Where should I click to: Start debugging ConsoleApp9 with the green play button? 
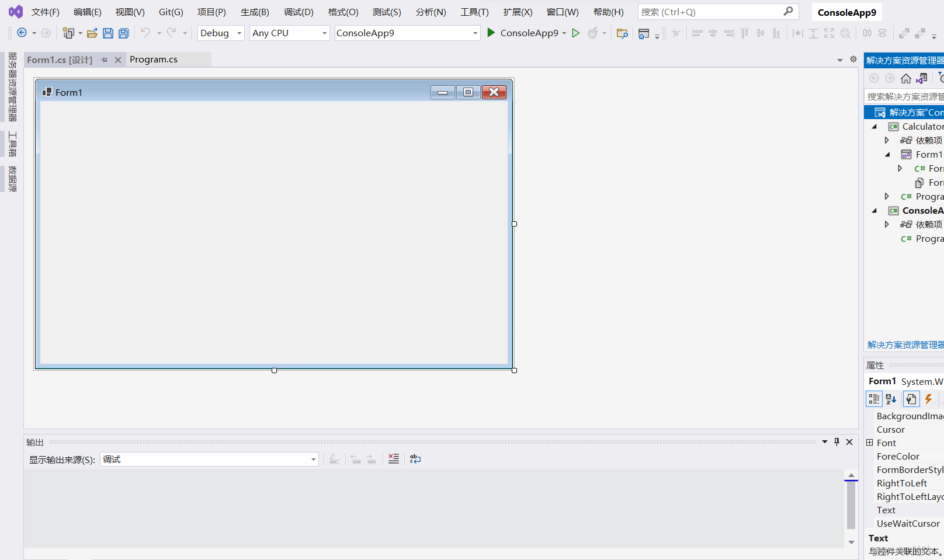click(x=491, y=33)
